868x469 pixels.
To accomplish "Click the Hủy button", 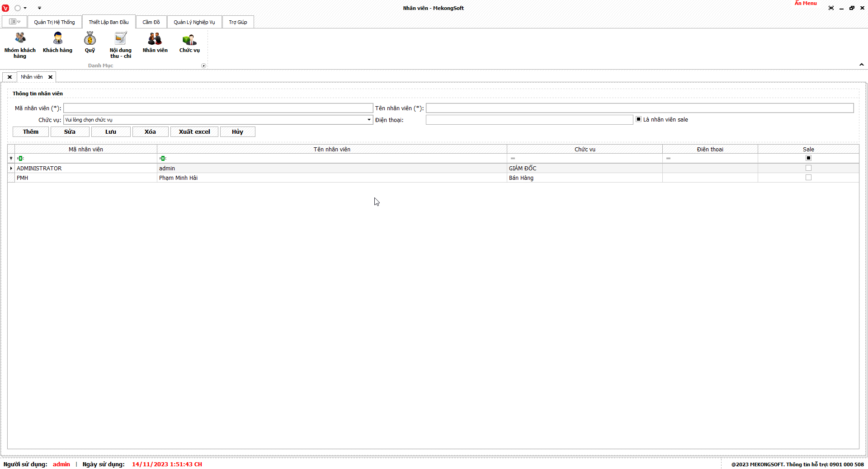I will [237, 132].
